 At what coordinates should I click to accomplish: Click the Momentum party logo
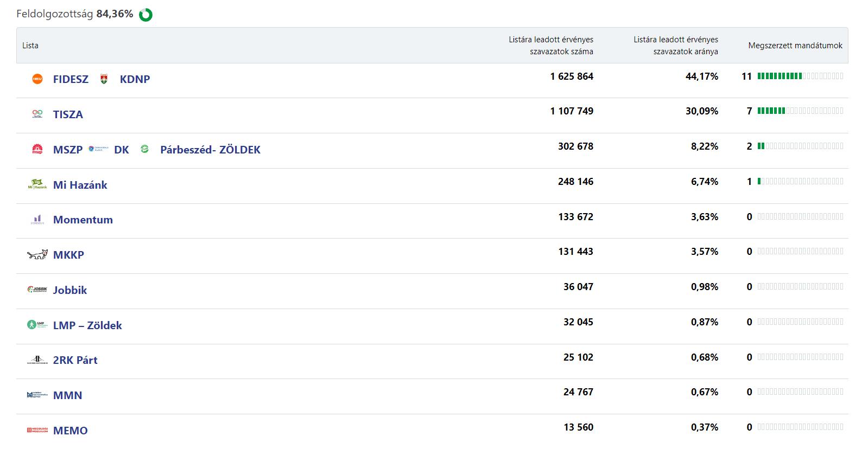click(37, 220)
